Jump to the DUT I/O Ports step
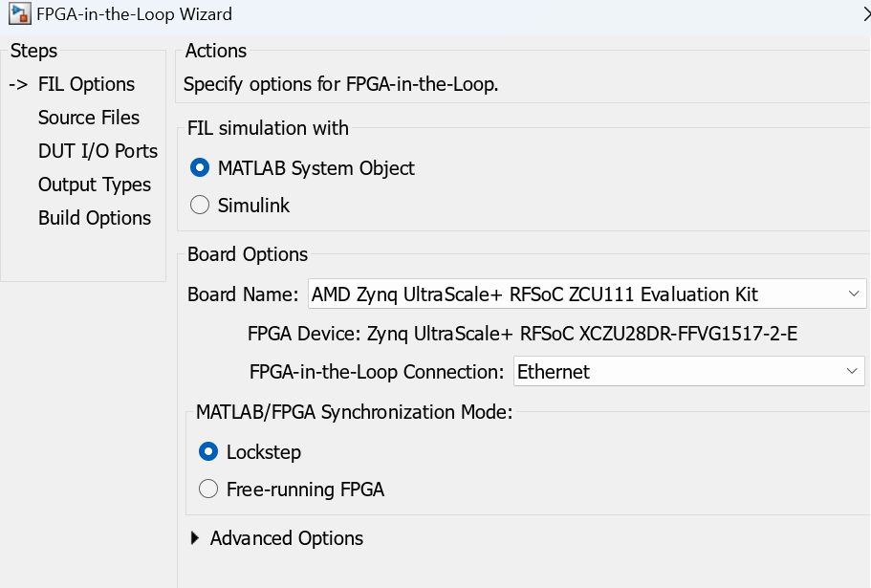The width and height of the screenshot is (871, 588). 98,151
